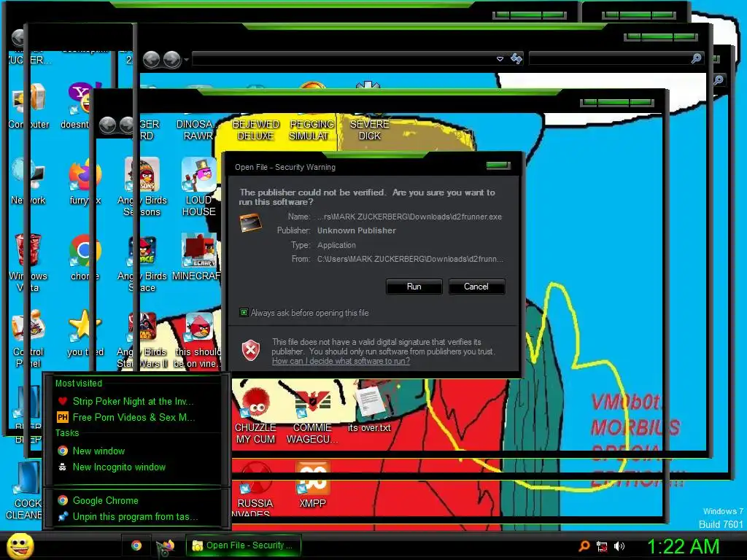
Task: Choose Unpin this program from taskbar
Action: pyautogui.click(x=135, y=517)
